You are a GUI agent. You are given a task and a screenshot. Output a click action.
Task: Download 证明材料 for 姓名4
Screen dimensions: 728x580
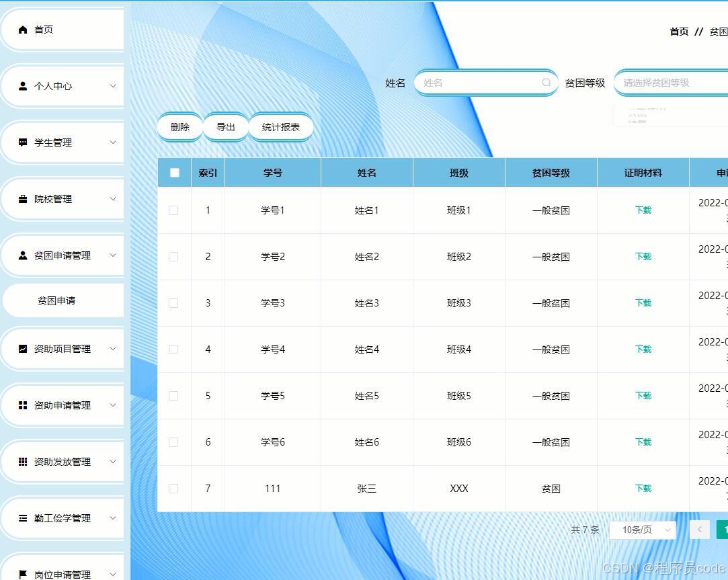tap(643, 349)
